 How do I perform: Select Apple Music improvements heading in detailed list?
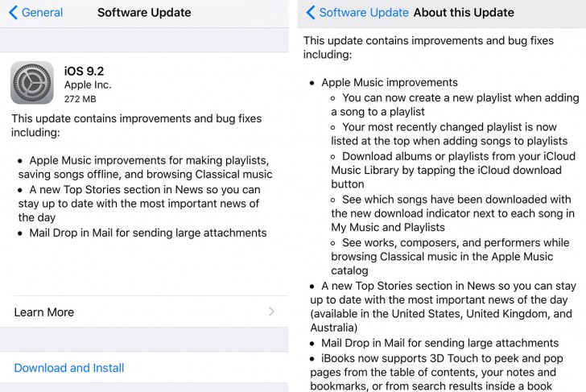(x=389, y=82)
